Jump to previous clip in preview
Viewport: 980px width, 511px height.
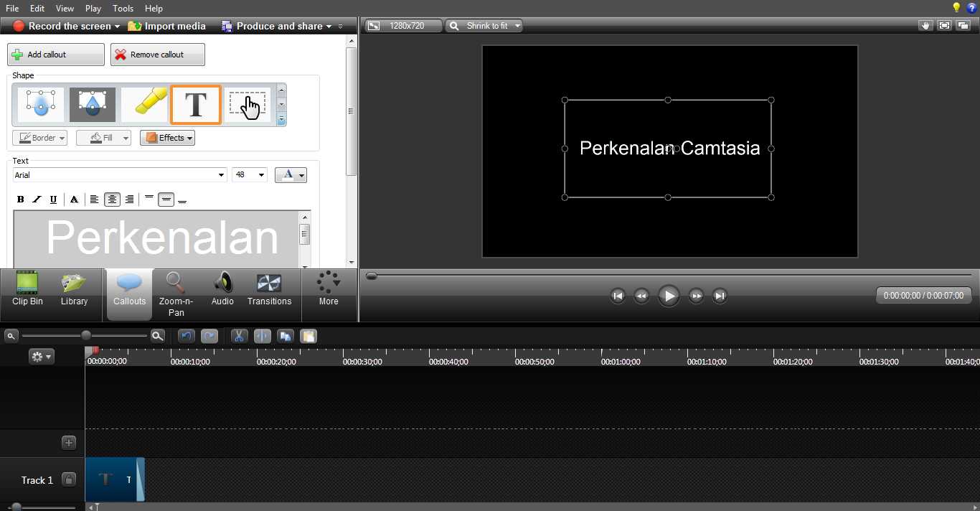point(618,296)
